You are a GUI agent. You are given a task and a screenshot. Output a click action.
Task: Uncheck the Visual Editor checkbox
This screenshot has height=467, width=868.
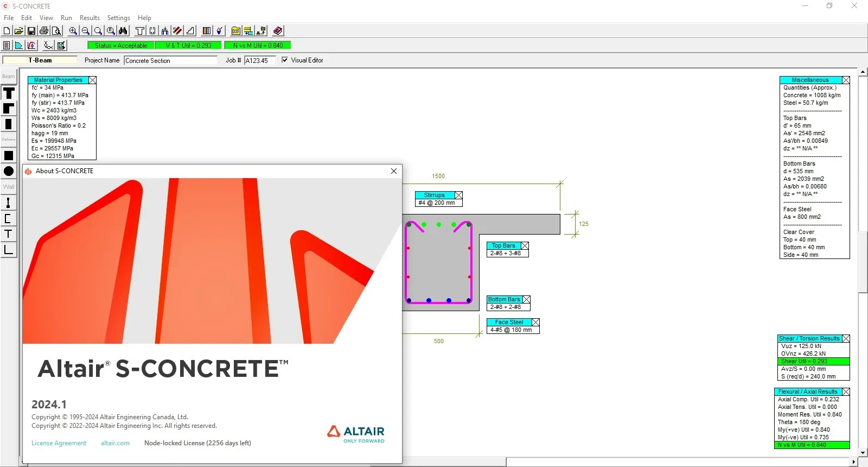[285, 60]
